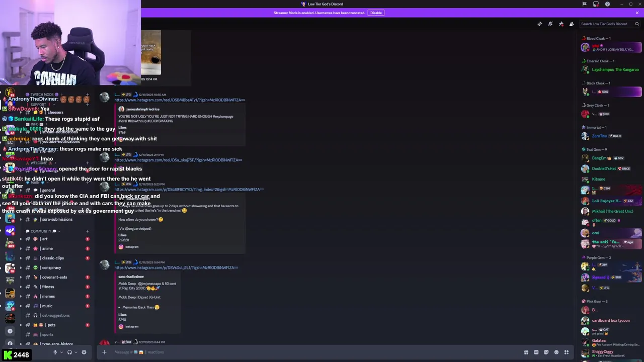Open pinned messages in channel header
Image resolution: width=644 pixels, height=362 pixels.
pos(561,24)
